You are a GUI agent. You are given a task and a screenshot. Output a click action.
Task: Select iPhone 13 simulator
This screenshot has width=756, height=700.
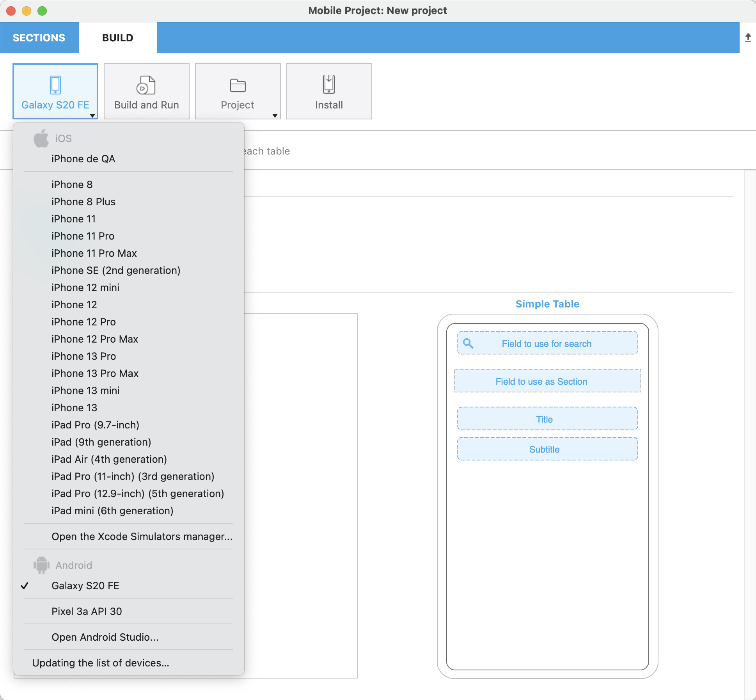click(129, 408)
